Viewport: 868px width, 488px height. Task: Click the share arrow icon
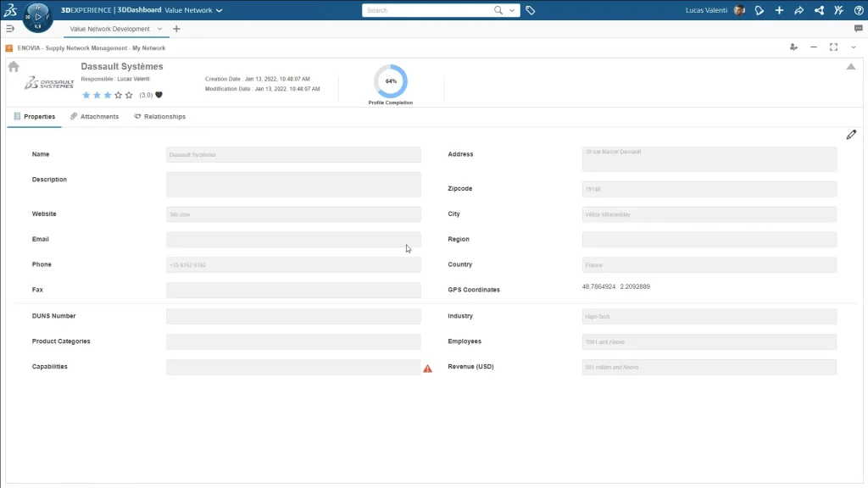798,10
